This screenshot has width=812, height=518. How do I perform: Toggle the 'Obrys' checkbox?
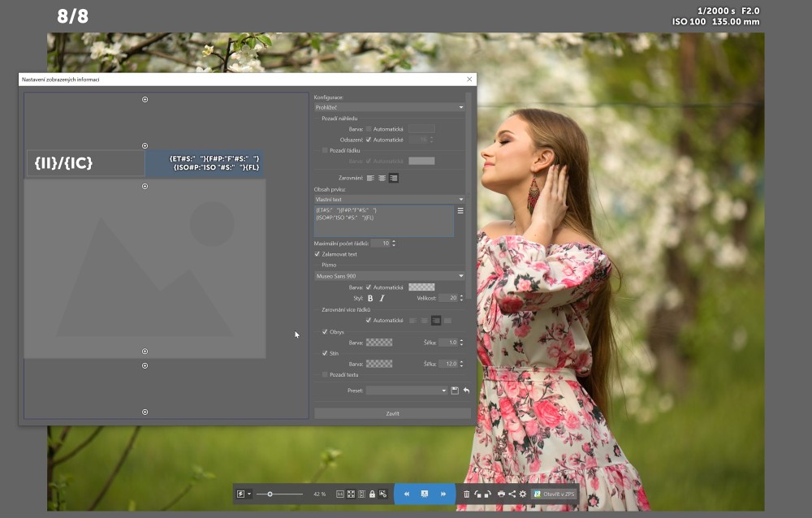pyautogui.click(x=325, y=332)
